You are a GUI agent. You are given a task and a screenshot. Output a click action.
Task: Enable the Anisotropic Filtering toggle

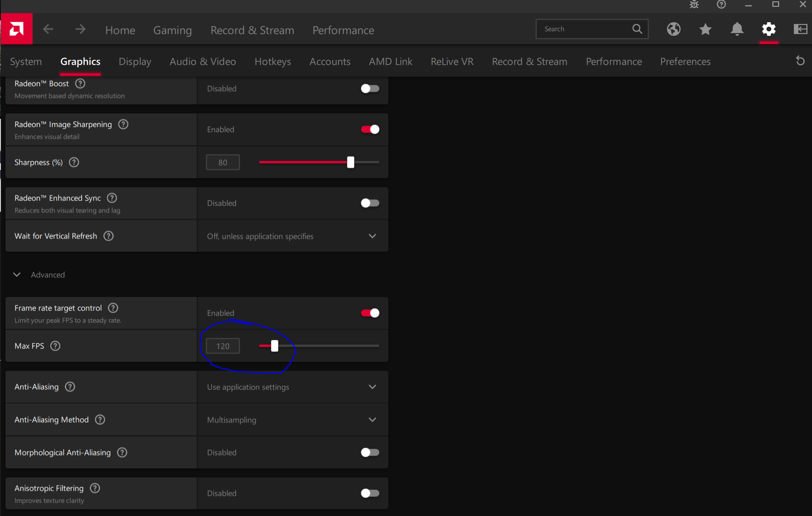370,493
